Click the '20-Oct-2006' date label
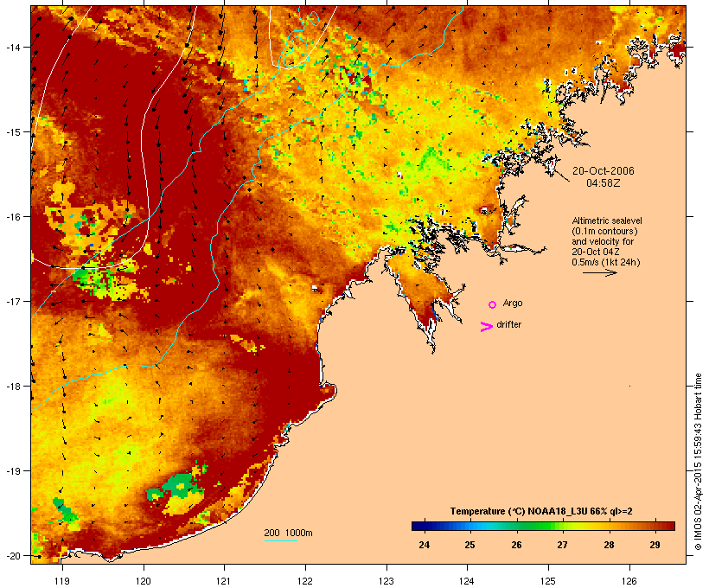 (x=604, y=171)
